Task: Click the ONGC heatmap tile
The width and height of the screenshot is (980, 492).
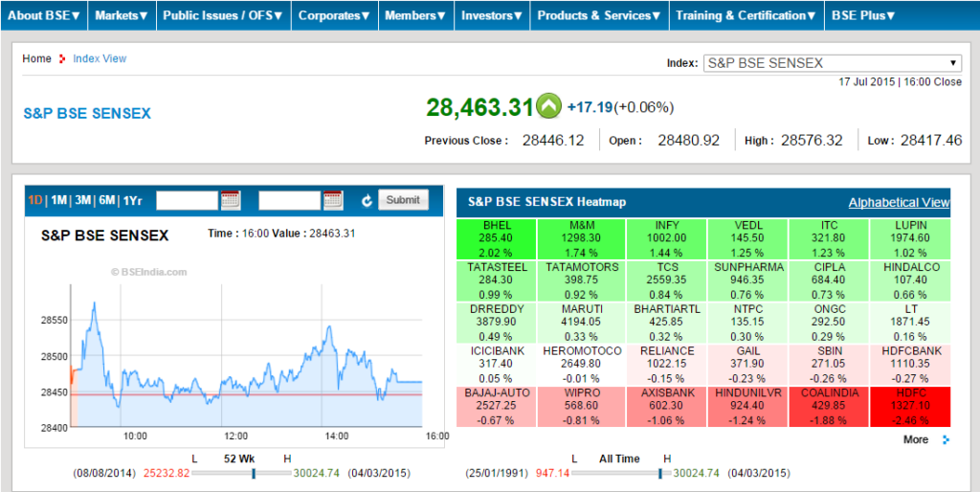Action: (x=829, y=323)
